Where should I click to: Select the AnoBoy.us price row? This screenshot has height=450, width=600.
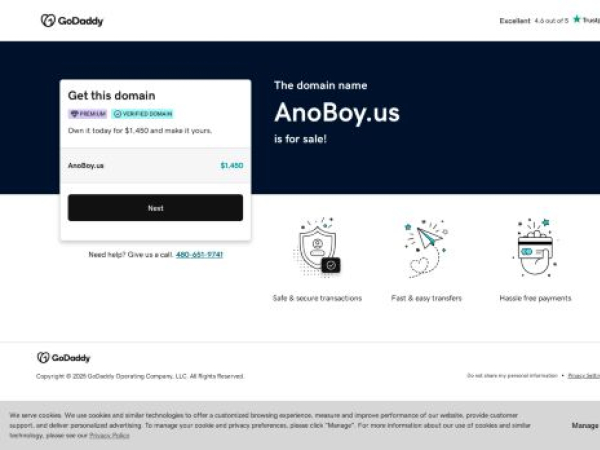tap(155, 165)
